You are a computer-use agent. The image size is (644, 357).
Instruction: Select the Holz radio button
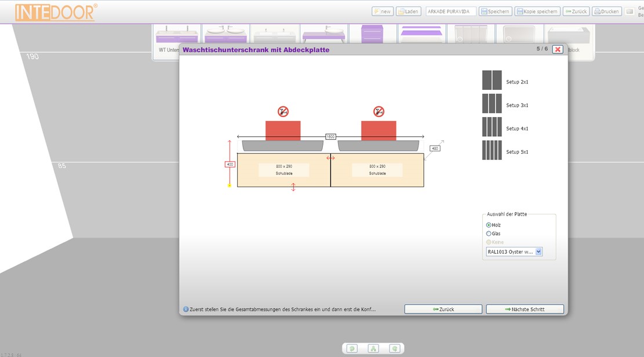(489, 225)
